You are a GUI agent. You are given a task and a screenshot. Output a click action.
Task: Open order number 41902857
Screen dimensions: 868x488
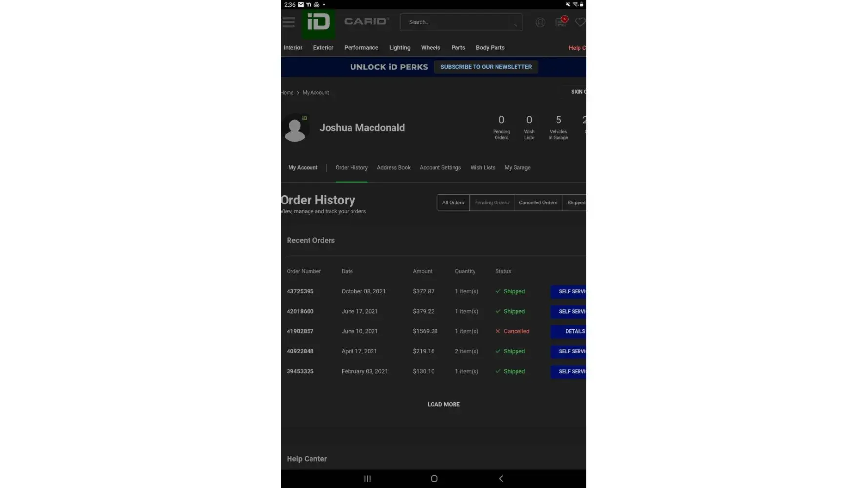coord(300,331)
